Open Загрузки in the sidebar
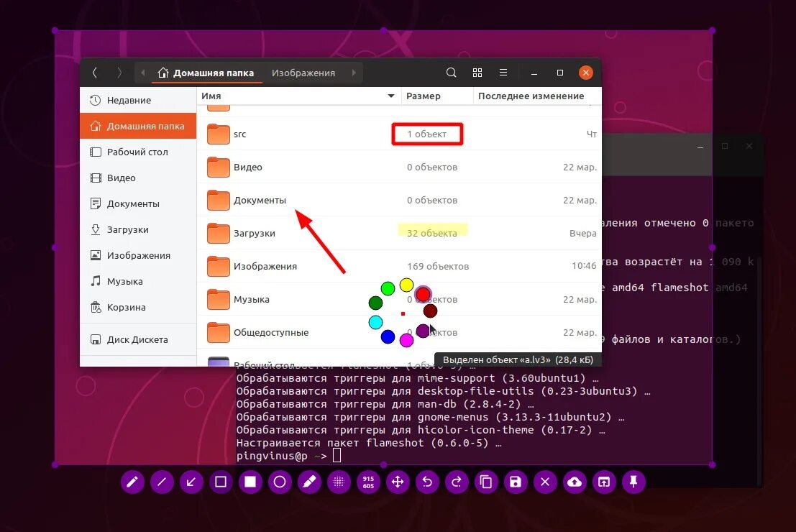Viewport: 796px width, 532px height. coord(138,229)
